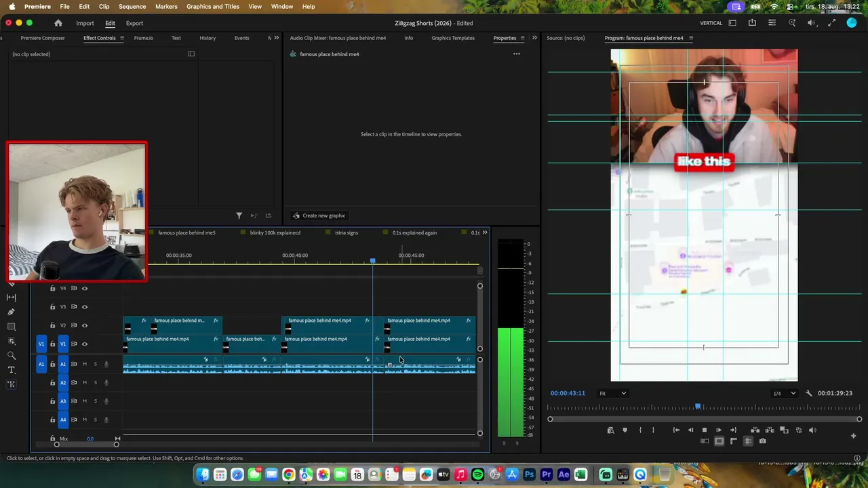This screenshot has height=488, width=868.
Task: Click the blue timeline playhead handle
Action: point(372,260)
